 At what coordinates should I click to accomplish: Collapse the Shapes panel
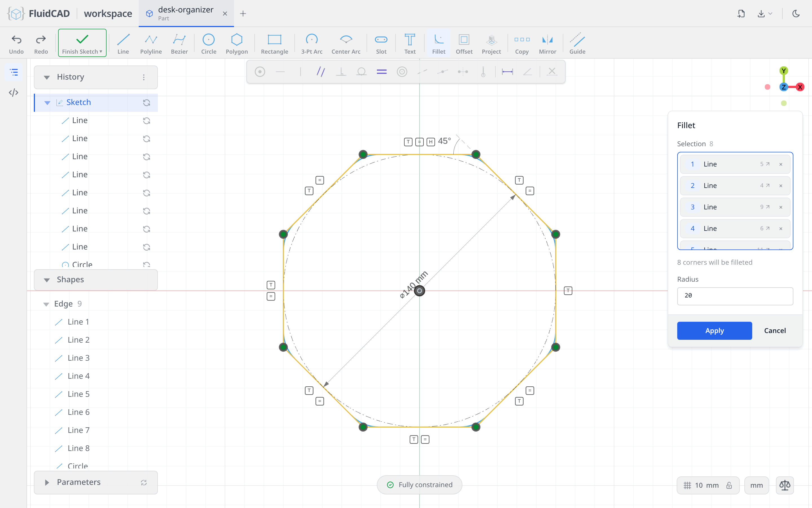47,280
